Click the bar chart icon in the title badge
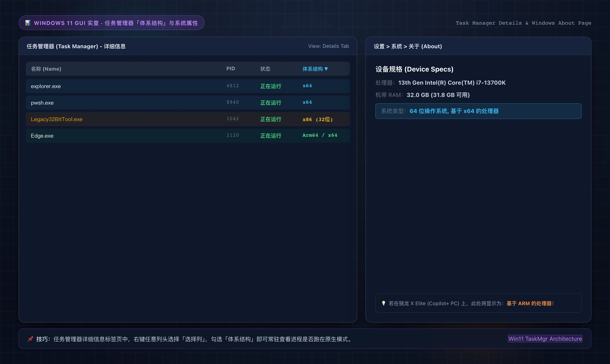The height and width of the screenshot is (364, 610). pyautogui.click(x=28, y=23)
